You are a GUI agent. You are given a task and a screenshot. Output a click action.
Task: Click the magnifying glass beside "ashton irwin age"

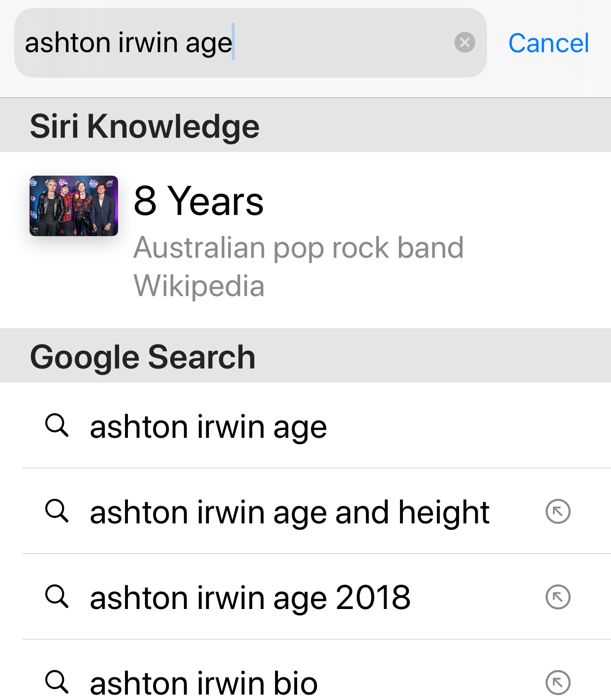coord(58,426)
